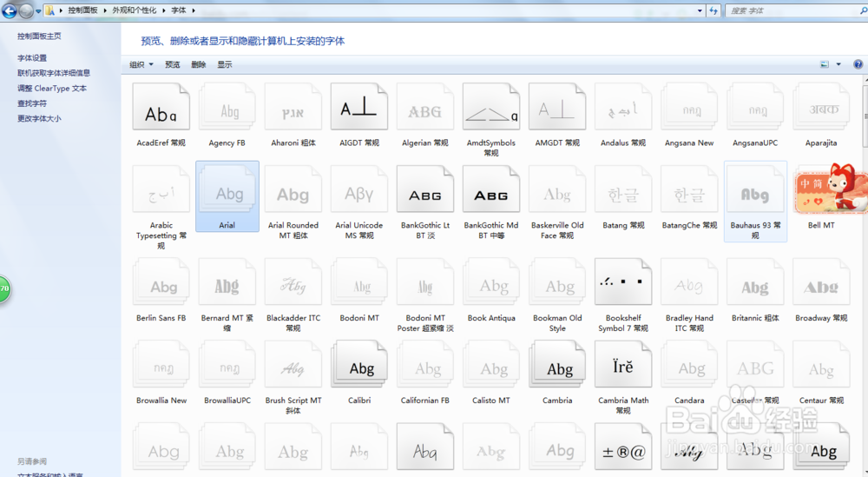Click 控制面板 in the address breadcrumb
Viewport: 868px width, 477px height.
click(83, 10)
